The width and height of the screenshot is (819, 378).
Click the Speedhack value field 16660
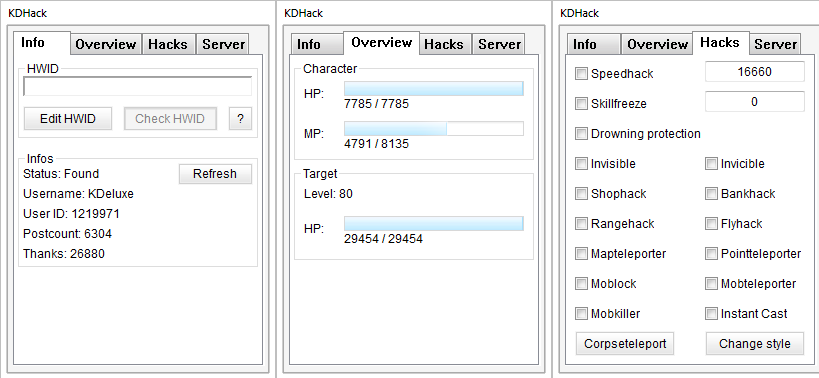(x=755, y=72)
